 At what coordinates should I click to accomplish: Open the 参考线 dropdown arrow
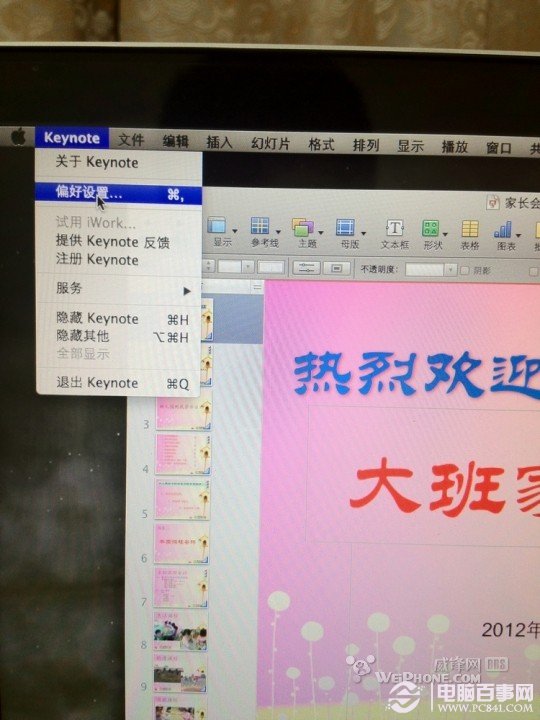(x=278, y=231)
